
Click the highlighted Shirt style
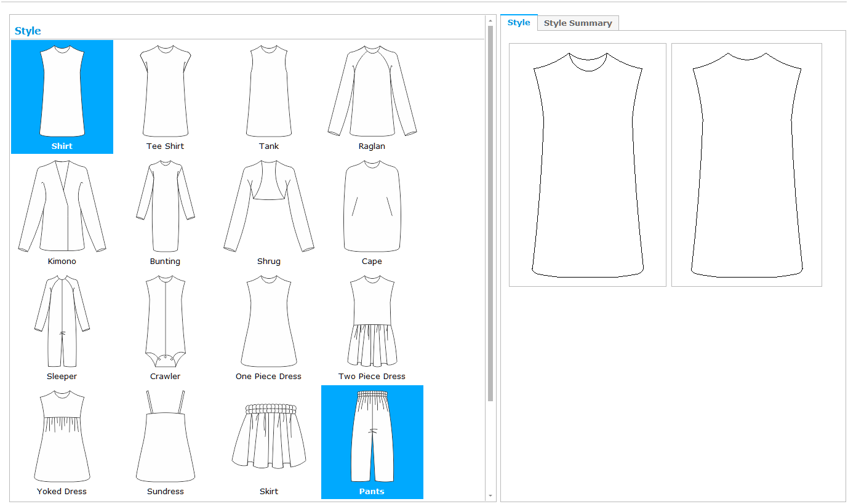click(62, 96)
